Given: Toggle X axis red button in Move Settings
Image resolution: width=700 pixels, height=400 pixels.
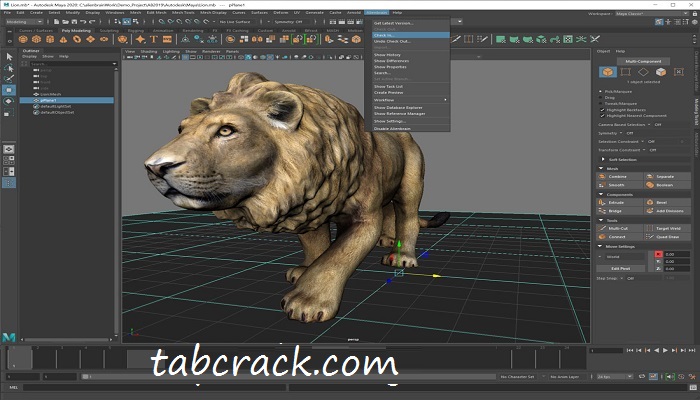Looking at the screenshot, I should coord(658,254).
